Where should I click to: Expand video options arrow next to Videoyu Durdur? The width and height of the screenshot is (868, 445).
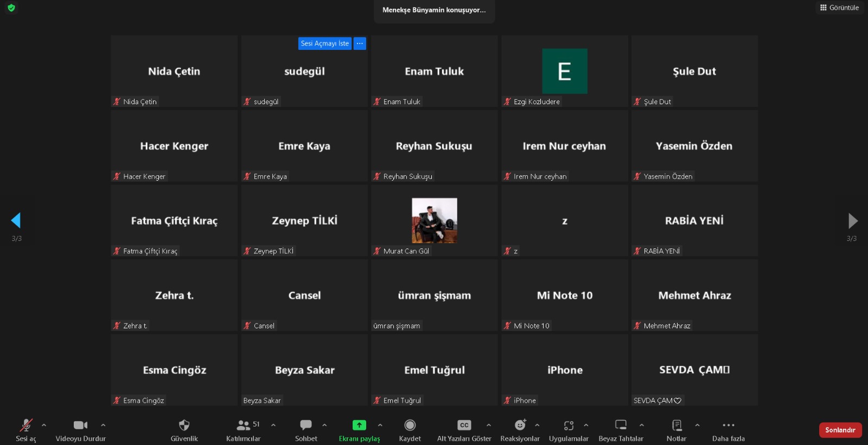[103, 425]
